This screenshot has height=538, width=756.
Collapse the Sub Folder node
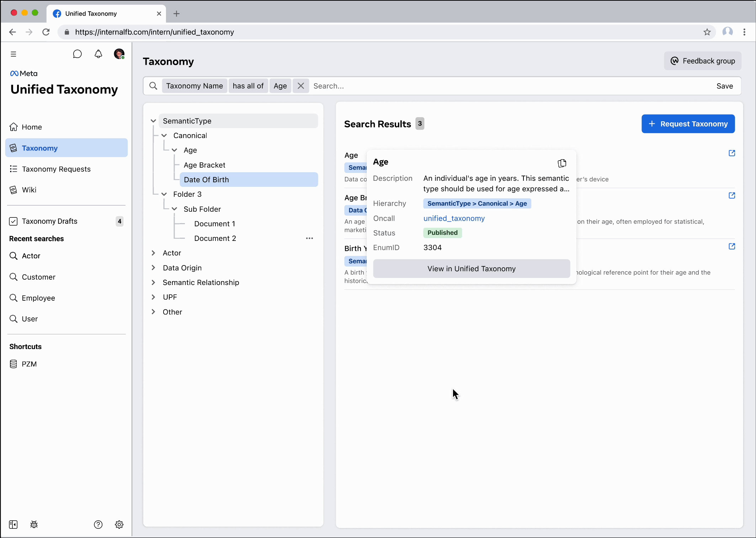tap(174, 209)
